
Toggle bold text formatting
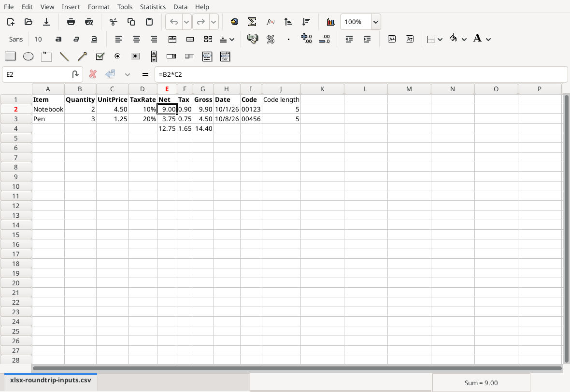(58, 39)
